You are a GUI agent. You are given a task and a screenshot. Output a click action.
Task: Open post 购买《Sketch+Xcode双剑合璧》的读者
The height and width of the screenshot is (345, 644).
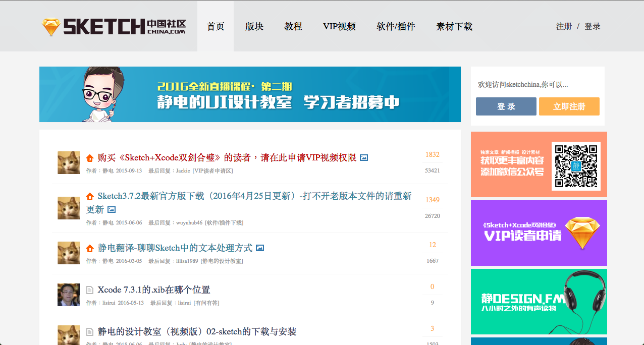(x=227, y=157)
